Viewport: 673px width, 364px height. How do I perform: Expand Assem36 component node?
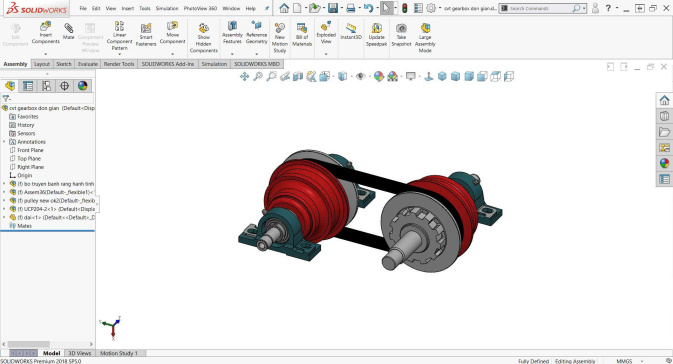(4, 192)
